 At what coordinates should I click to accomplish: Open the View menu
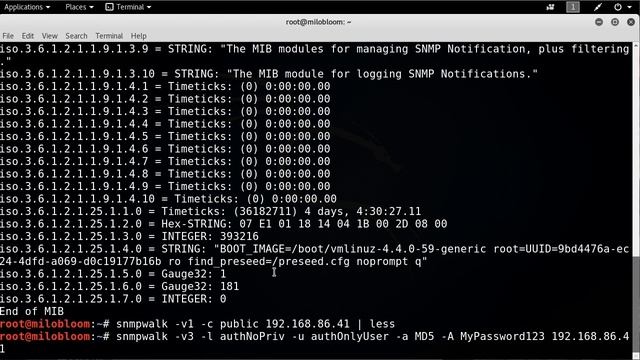click(x=49, y=36)
